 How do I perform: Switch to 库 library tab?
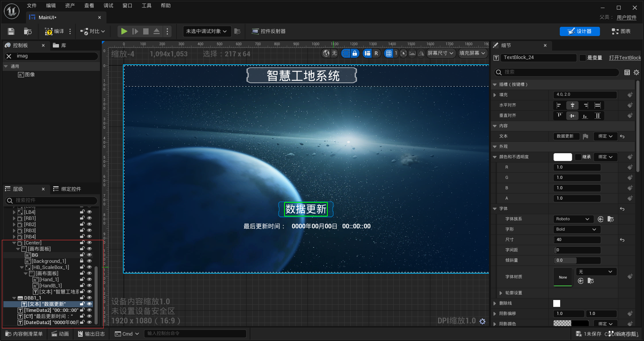pyautogui.click(x=60, y=46)
